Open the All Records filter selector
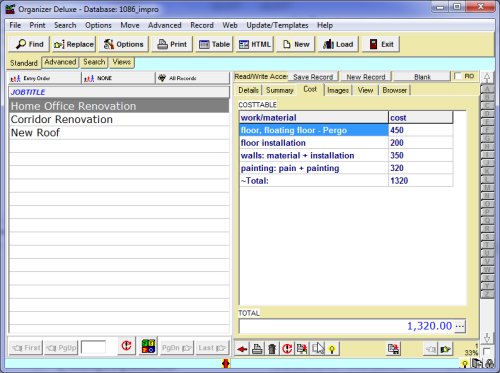500x373 pixels. click(193, 78)
